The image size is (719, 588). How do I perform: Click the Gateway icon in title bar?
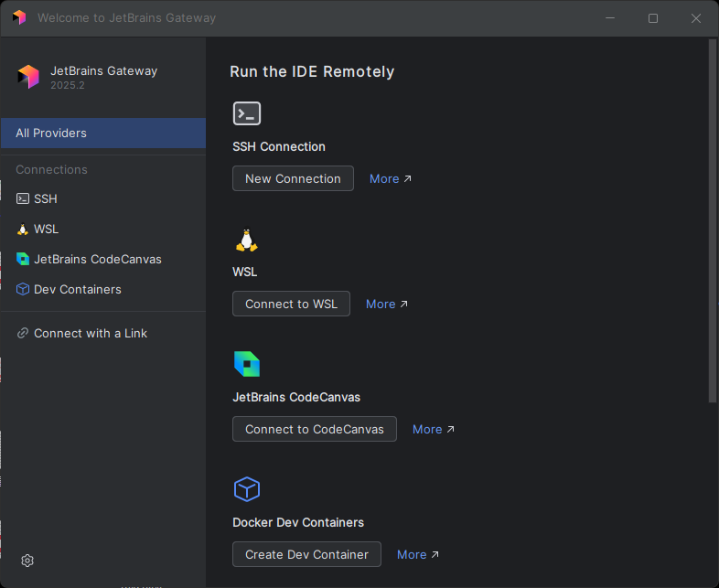[19, 17]
